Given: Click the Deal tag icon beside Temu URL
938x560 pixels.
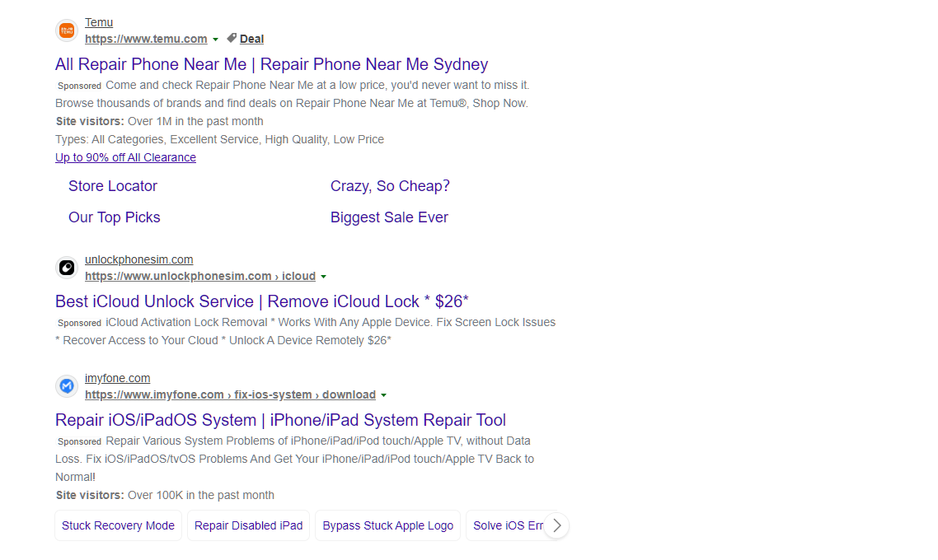Looking at the screenshot, I should 232,38.
